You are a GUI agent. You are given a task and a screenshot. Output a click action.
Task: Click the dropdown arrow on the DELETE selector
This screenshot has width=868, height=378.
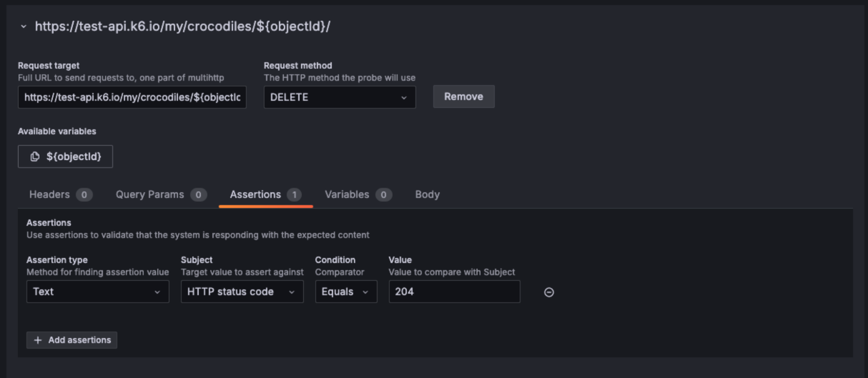click(405, 97)
